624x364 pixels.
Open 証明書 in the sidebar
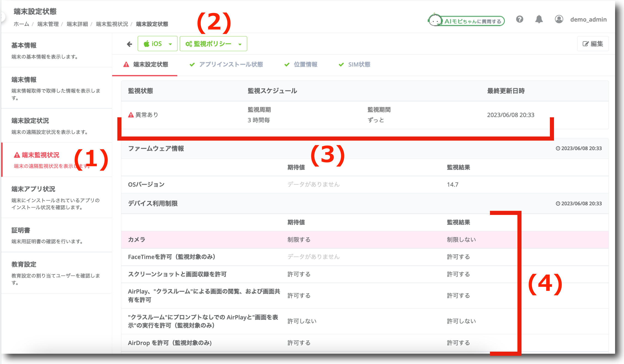[56, 235]
